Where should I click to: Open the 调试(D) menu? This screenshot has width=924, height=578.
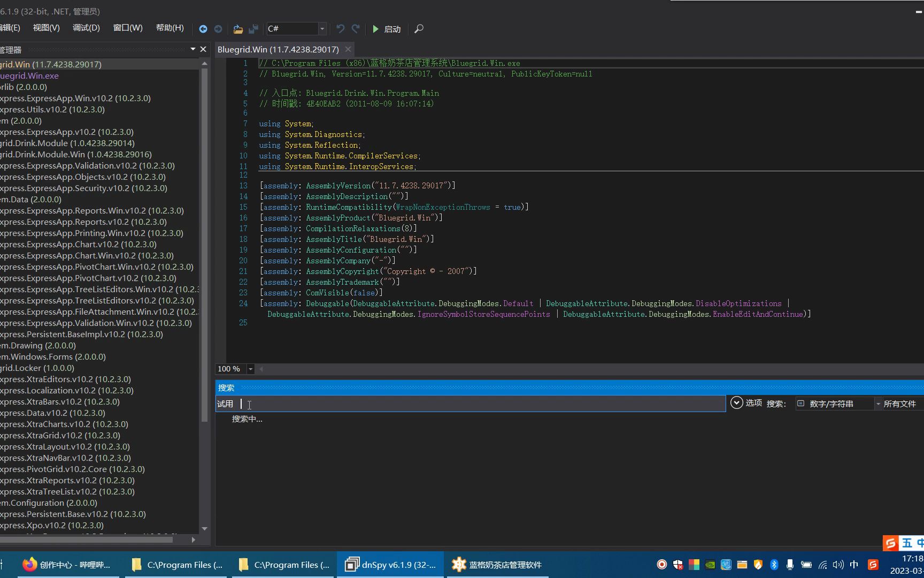[86, 28]
